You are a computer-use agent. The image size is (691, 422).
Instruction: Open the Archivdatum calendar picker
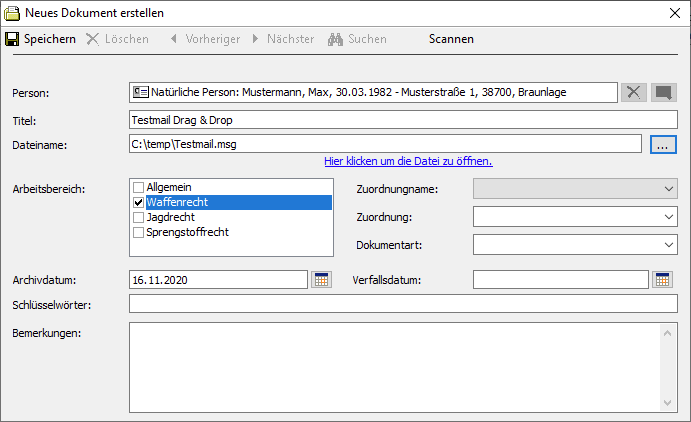321,279
